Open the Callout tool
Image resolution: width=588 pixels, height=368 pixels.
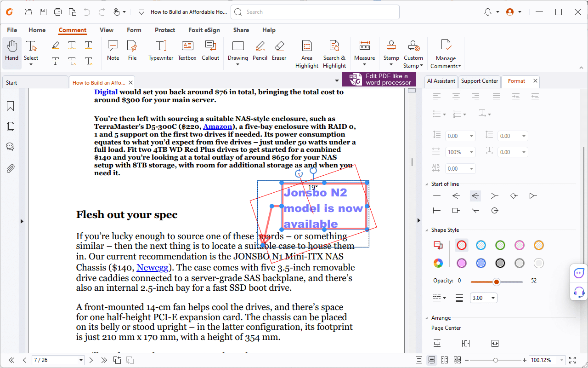pyautogui.click(x=210, y=51)
